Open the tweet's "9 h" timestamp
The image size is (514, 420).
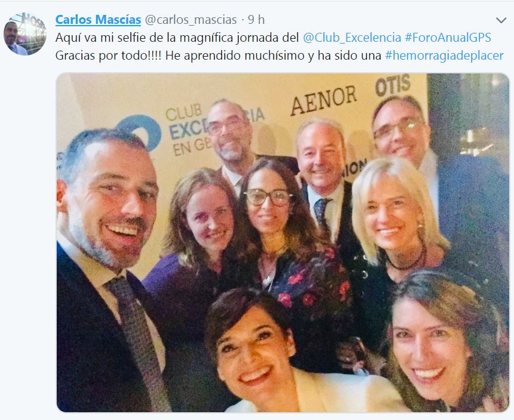pos(256,20)
